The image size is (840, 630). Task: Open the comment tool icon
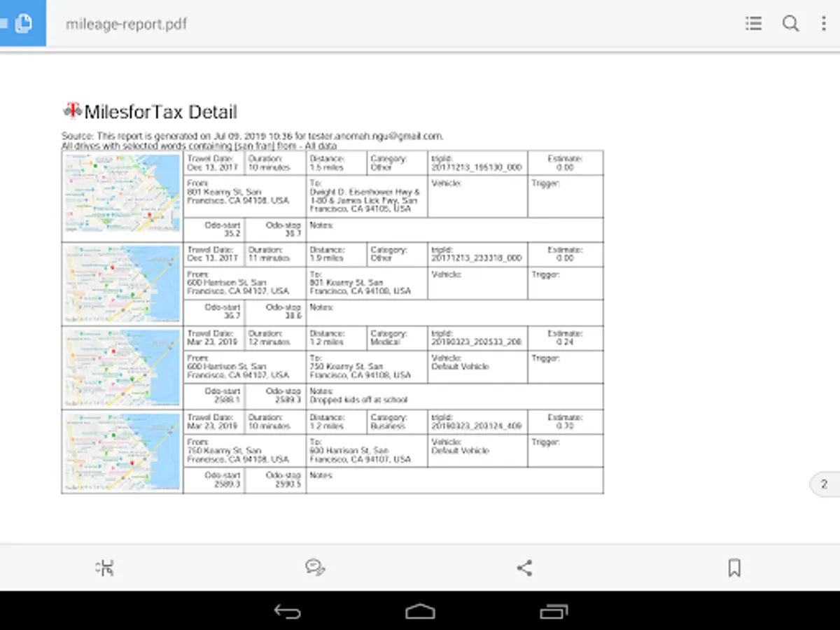(315, 568)
